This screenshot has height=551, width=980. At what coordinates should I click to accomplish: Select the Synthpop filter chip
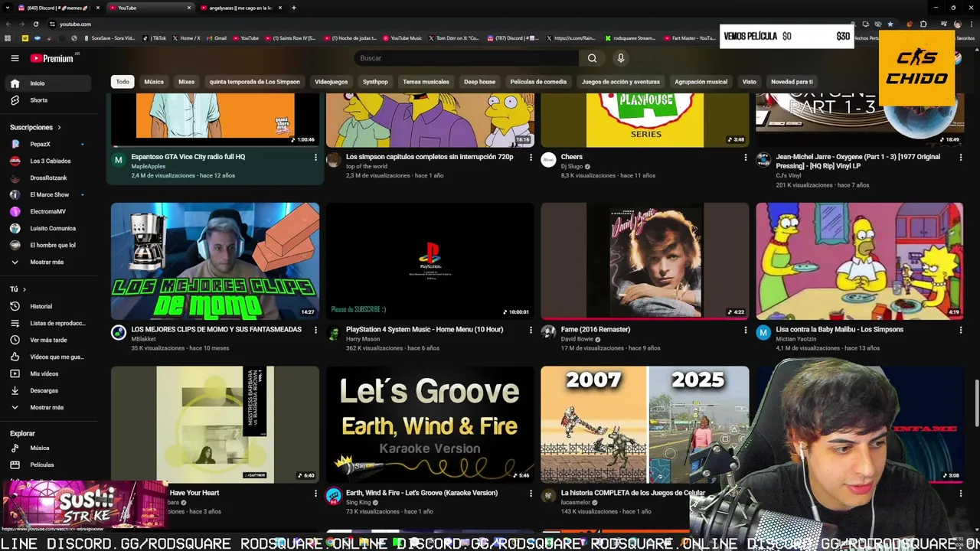point(375,82)
